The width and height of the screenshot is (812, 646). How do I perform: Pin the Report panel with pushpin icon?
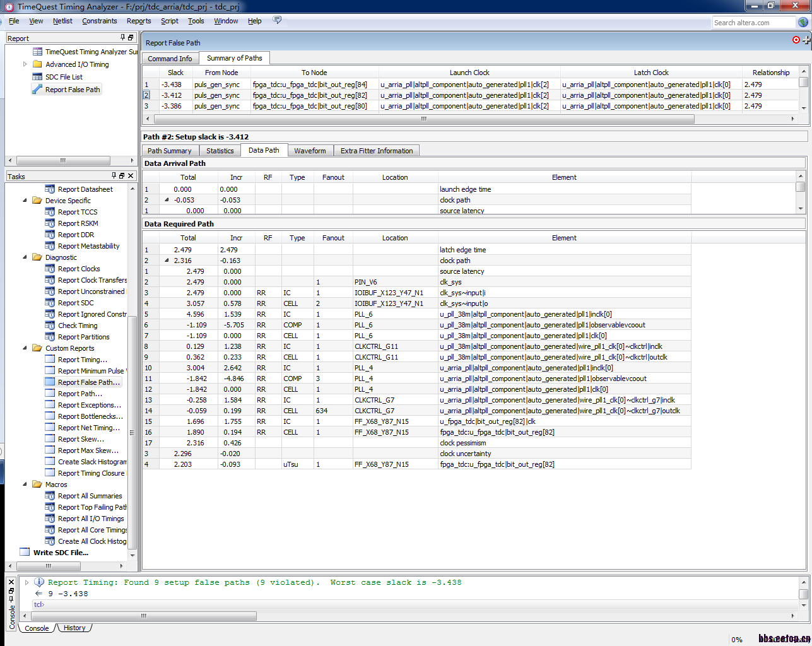point(122,38)
